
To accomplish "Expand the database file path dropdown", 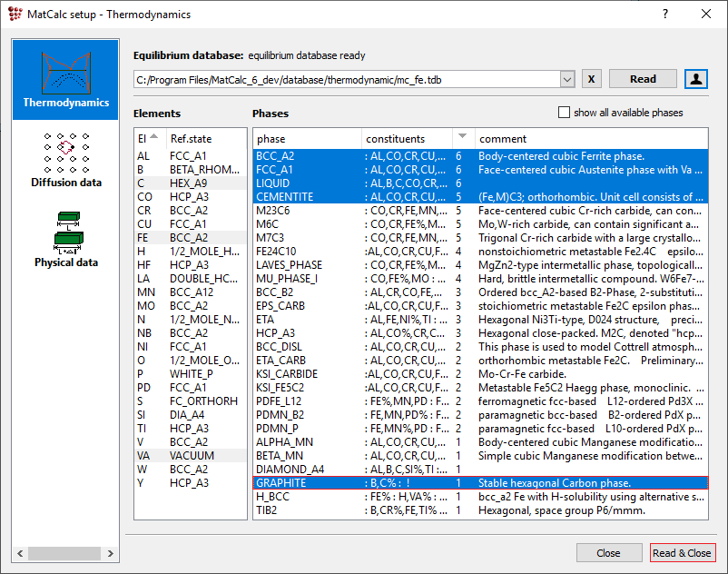I will [x=567, y=80].
